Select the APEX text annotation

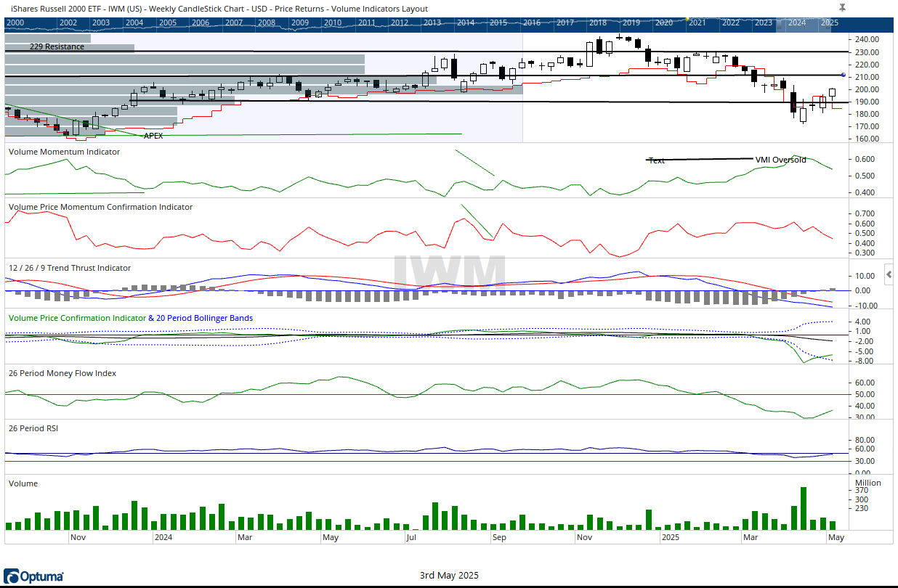point(153,136)
